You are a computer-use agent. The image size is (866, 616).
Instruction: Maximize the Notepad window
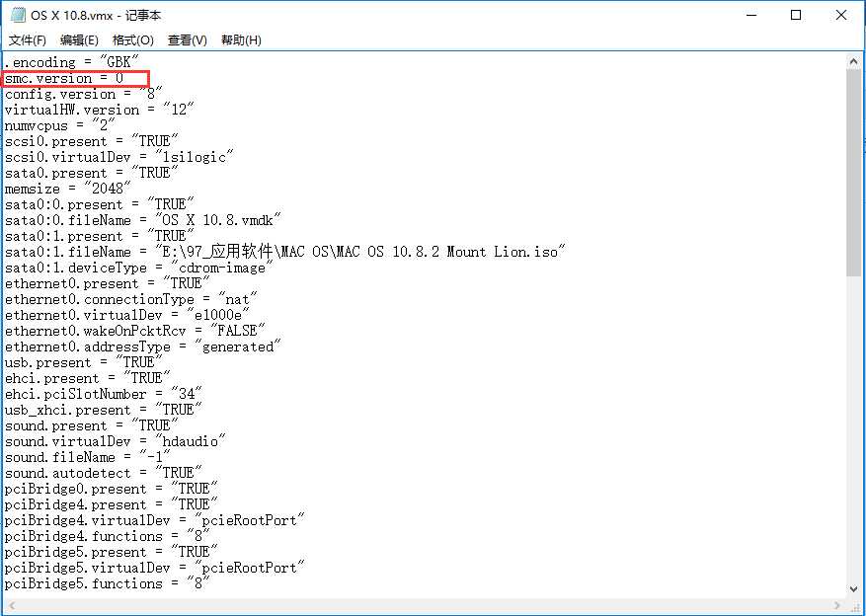tap(796, 15)
